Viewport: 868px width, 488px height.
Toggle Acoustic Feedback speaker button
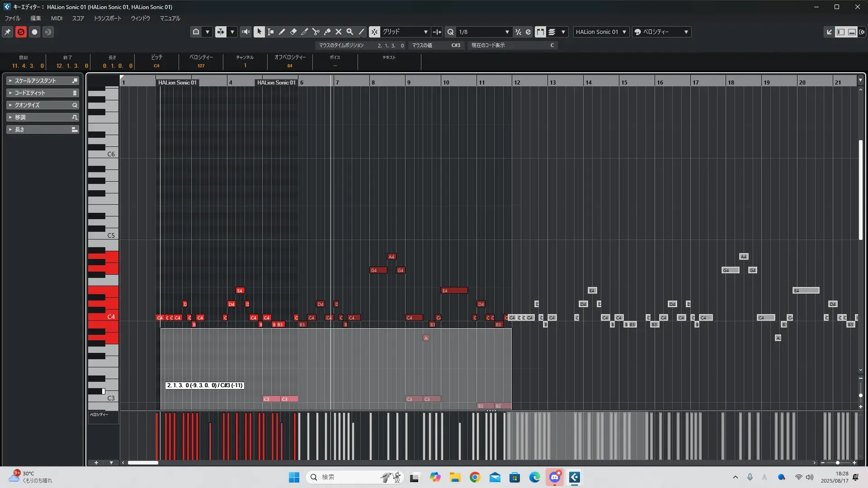245,32
